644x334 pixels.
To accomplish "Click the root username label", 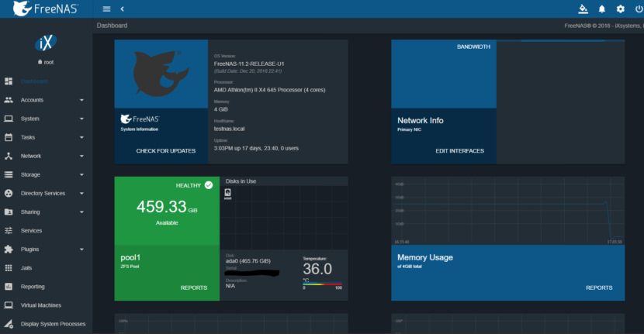I will click(x=49, y=62).
